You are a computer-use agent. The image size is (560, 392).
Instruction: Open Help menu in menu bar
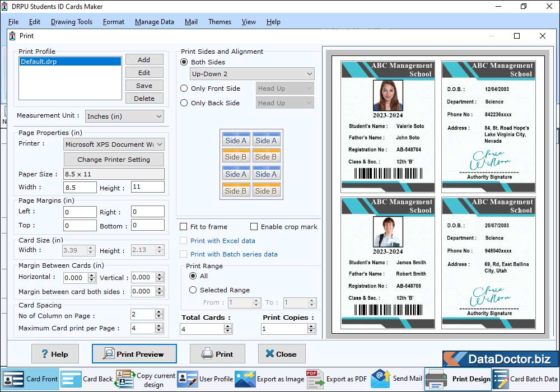273,22
